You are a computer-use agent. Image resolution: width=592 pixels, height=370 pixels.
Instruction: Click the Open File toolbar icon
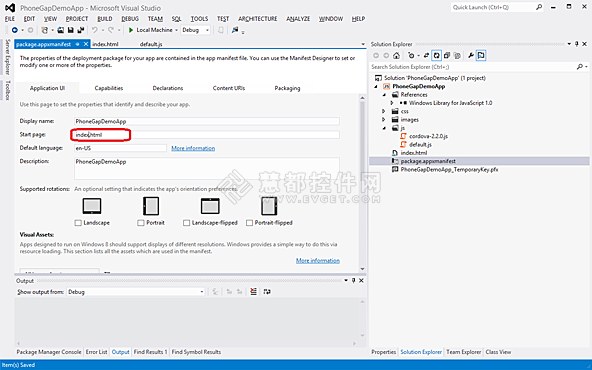[60, 30]
